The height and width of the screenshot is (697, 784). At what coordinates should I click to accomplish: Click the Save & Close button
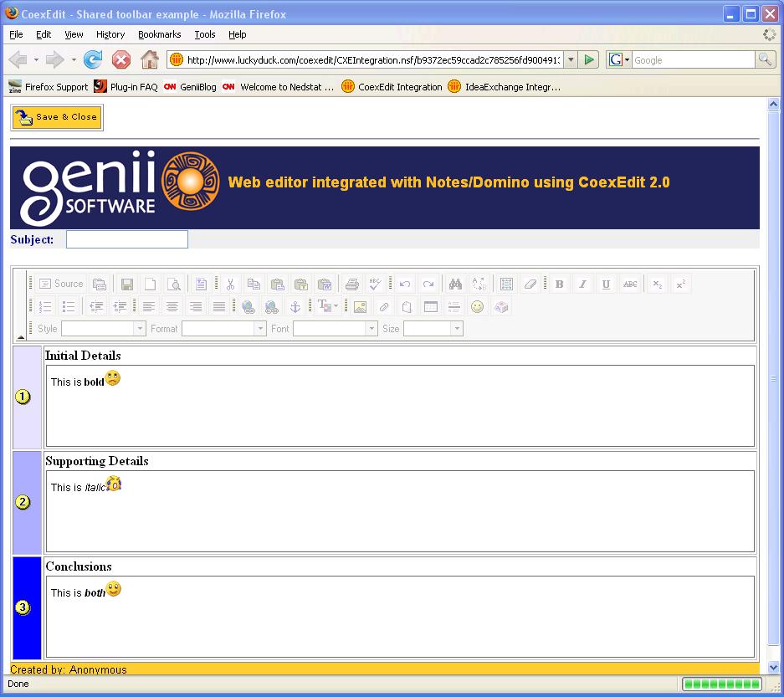coord(57,117)
